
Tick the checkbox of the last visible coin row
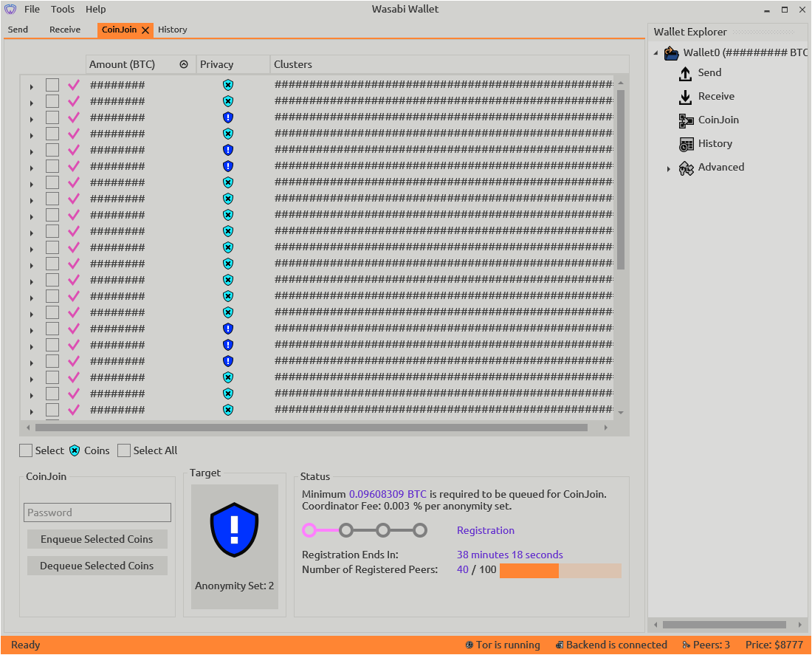52,410
